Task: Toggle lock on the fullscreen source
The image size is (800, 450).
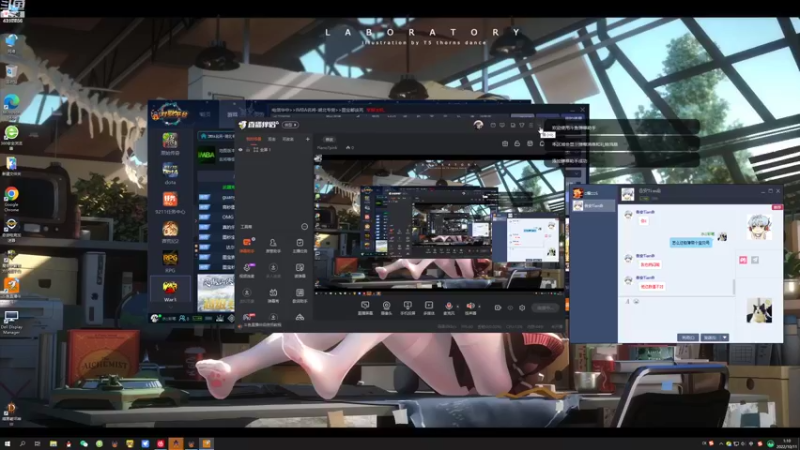Action: point(248,150)
